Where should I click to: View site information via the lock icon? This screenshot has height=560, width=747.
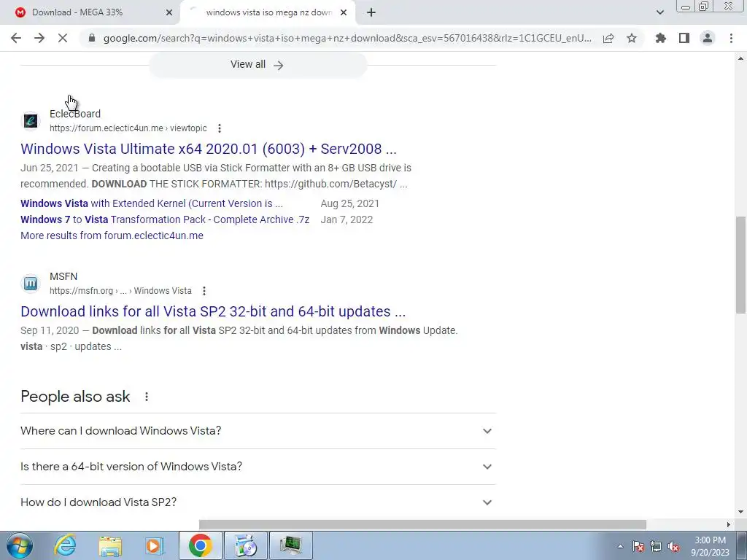tap(92, 38)
